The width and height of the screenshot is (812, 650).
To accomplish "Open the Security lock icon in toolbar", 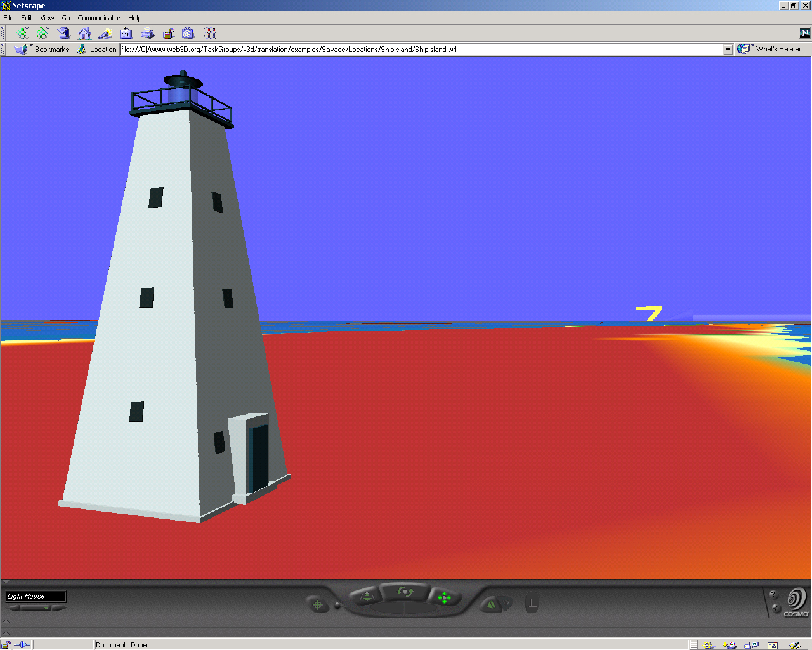I will click(168, 34).
